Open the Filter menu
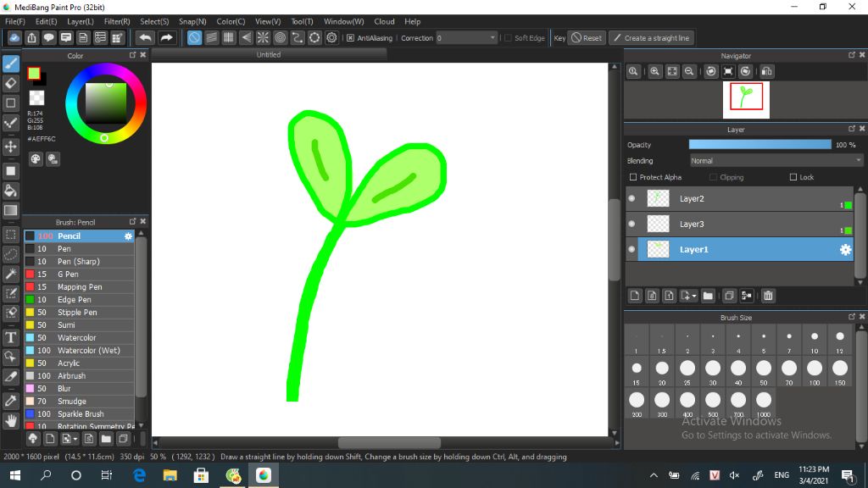868x488 pixels. (x=117, y=21)
